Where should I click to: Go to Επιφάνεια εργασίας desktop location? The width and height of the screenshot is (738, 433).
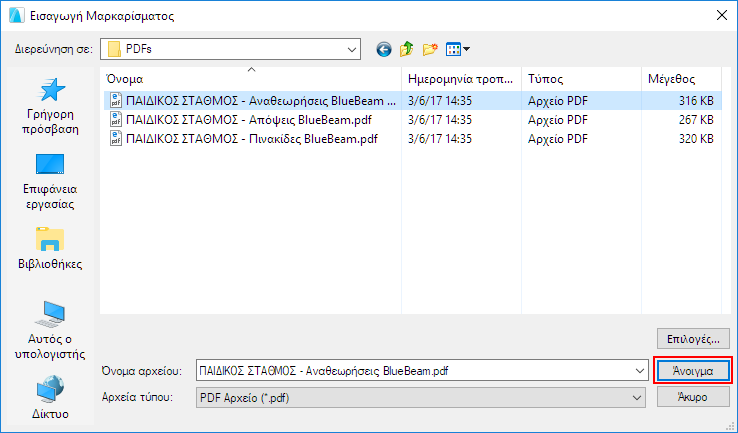(x=50, y=182)
